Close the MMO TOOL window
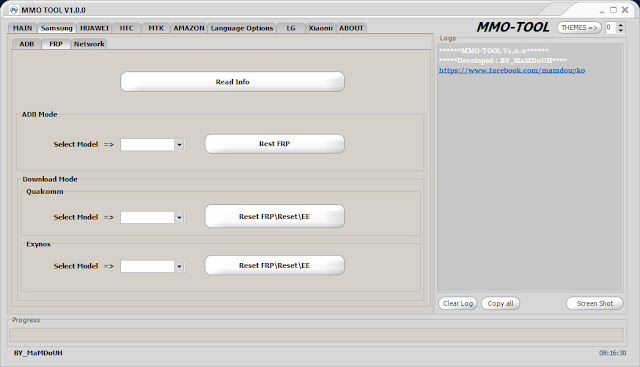The image size is (640, 367). (x=625, y=10)
